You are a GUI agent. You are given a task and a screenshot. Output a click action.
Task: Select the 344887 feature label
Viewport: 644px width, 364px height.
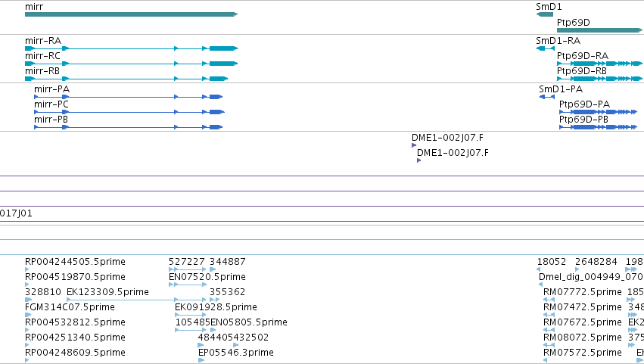[228, 262]
